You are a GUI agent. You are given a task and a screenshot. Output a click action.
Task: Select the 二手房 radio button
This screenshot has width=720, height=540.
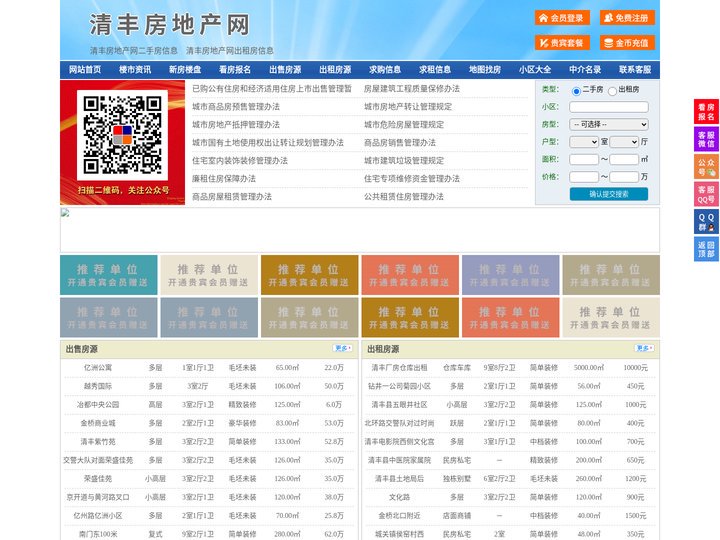[x=576, y=91]
